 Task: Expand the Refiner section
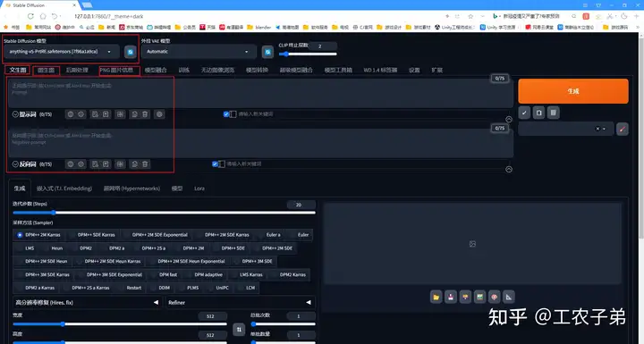(x=241, y=303)
